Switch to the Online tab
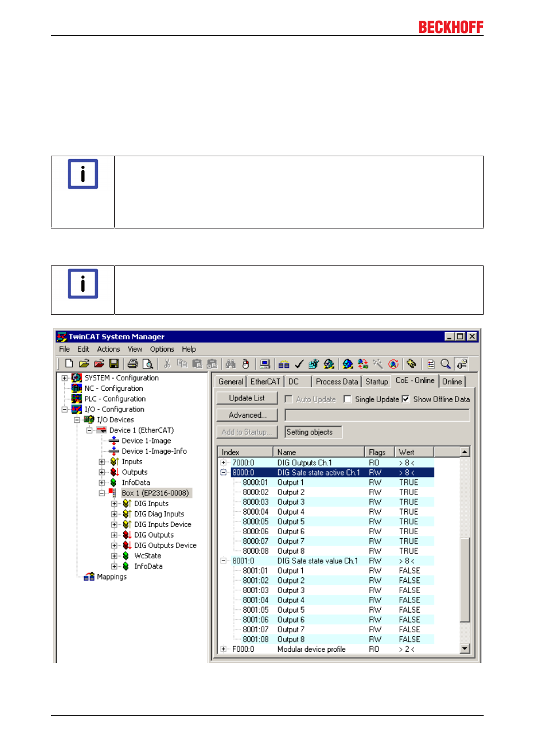 [452, 381]
